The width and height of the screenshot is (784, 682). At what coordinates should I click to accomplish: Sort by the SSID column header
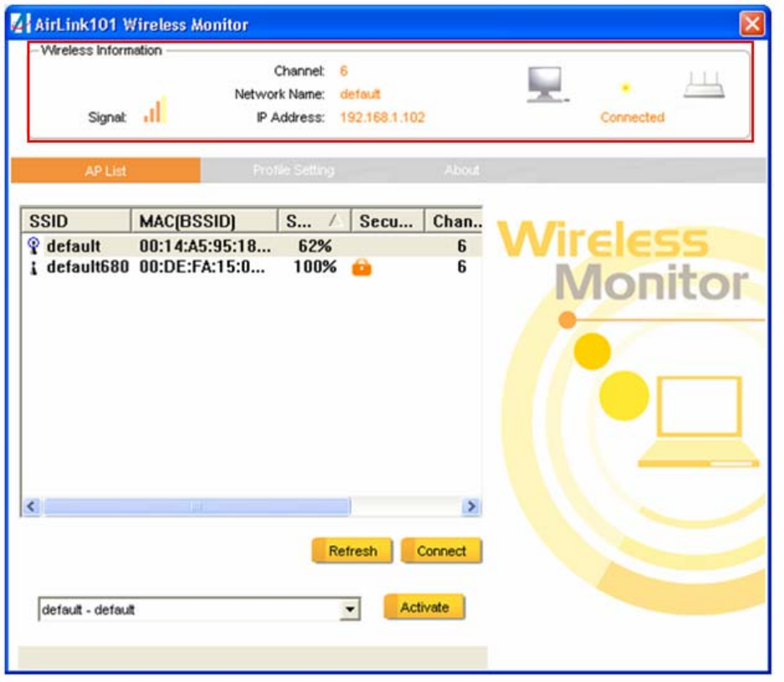click(x=75, y=221)
